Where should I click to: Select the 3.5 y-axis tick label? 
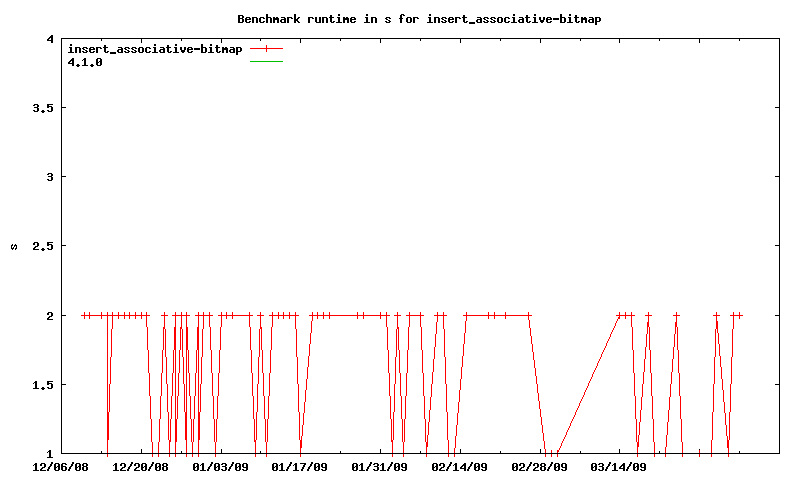pyautogui.click(x=41, y=108)
